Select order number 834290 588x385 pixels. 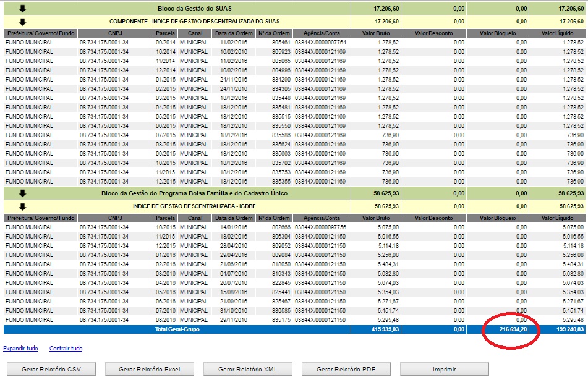pos(281,80)
